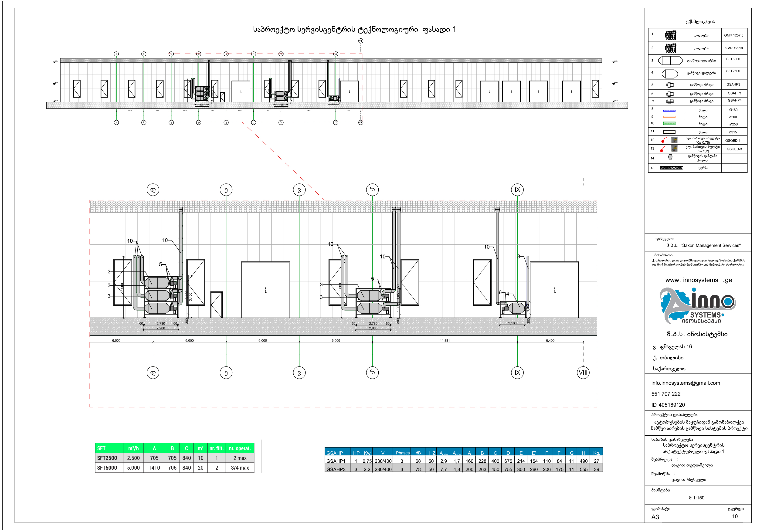Click the GMR 1257,5 model text in legend
The image size is (757, 532).
tap(733, 35)
